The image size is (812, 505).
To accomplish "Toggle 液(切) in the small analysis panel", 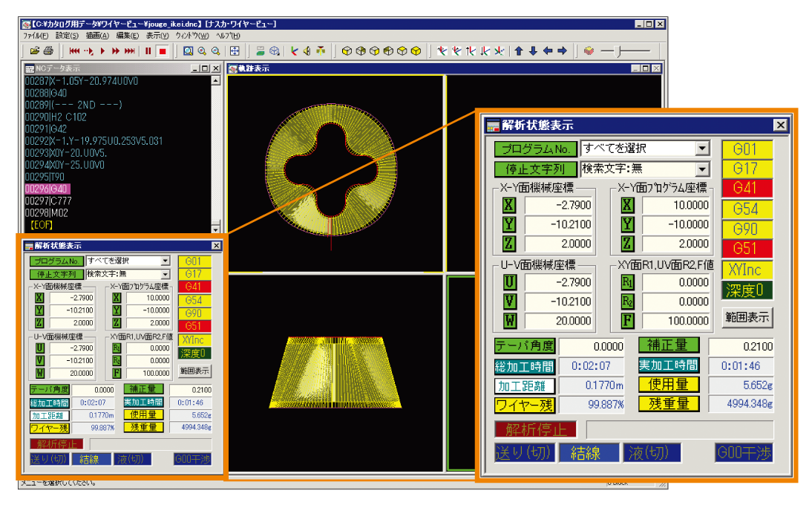I will tap(133, 459).
